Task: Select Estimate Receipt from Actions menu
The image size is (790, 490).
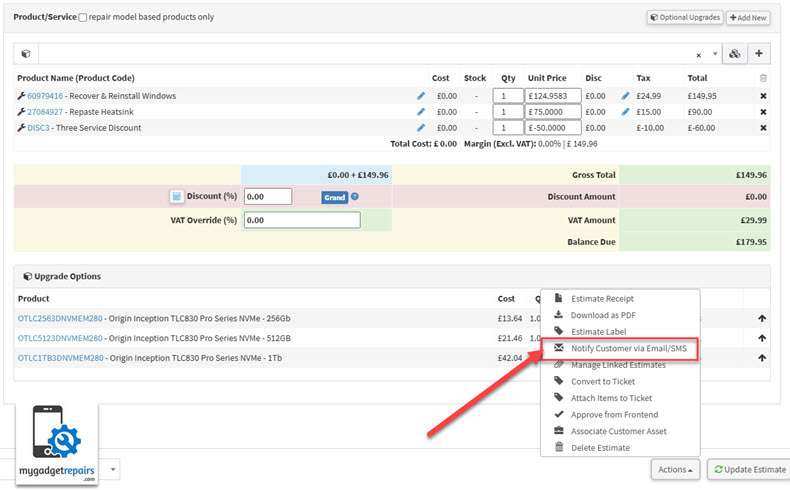Action: pyautogui.click(x=602, y=299)
